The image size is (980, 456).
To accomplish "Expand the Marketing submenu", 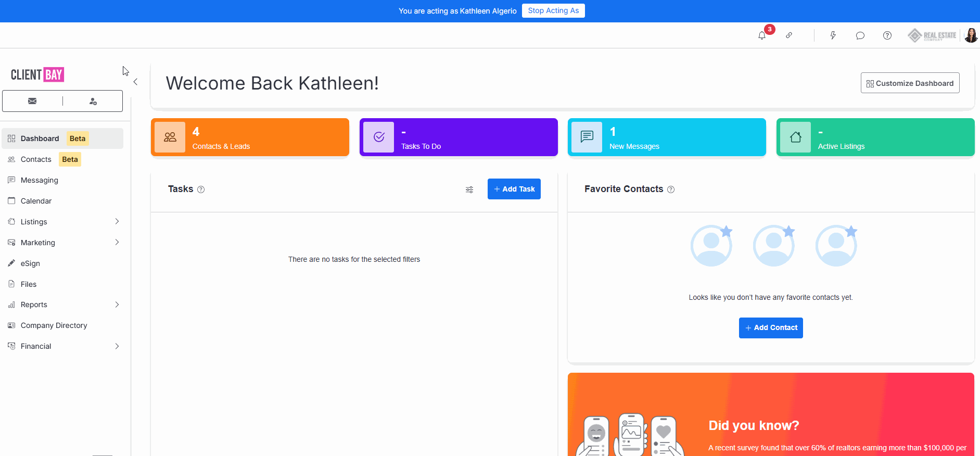I will tap(117, 243).
